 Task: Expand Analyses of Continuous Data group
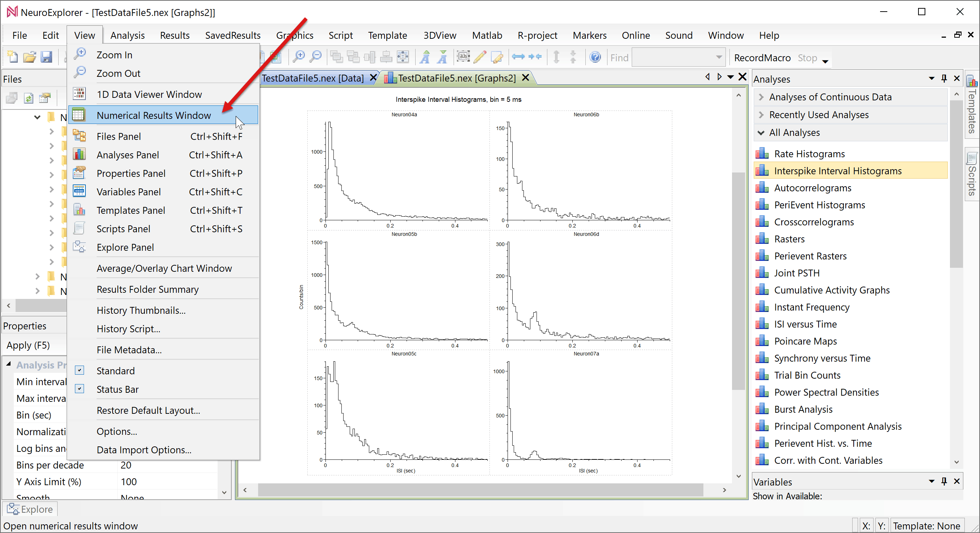[761, 97]
